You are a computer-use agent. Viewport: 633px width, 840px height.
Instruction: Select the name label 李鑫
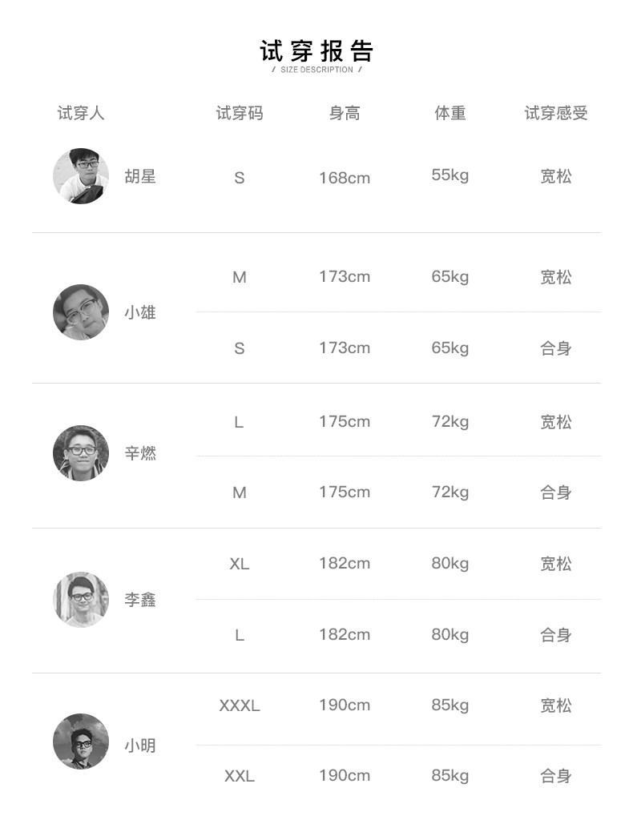(x=140, y=600)
